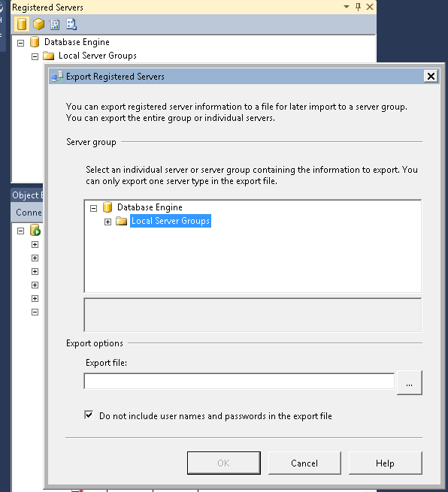Click the Local Server Groups folder icon in dialog

[x=121, y=221]
